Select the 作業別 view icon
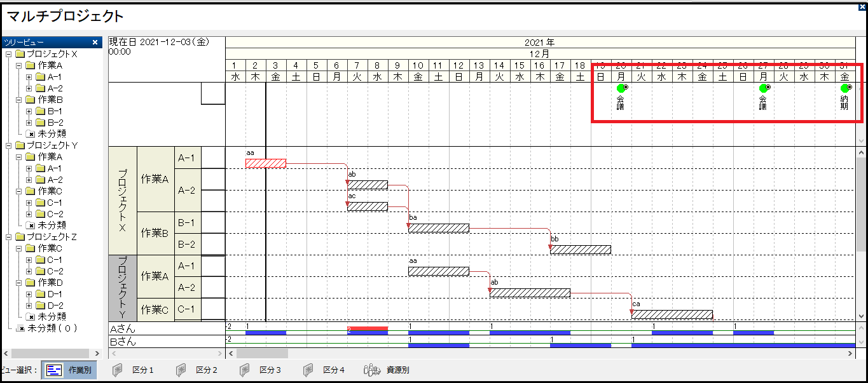 pos(69,370)
